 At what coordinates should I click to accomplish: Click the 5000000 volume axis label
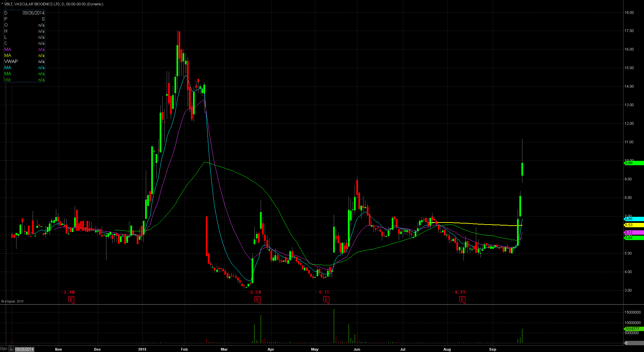[x=632, y=333]
